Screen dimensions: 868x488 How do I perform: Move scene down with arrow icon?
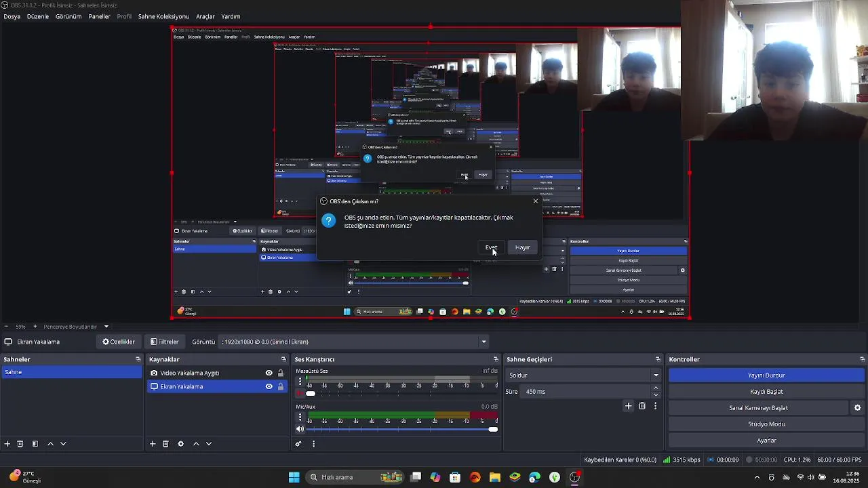[63, 444]
